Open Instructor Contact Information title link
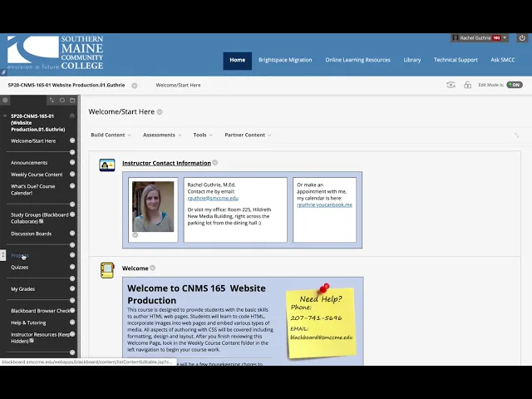The image size is (532, 399). click(166, 163)
